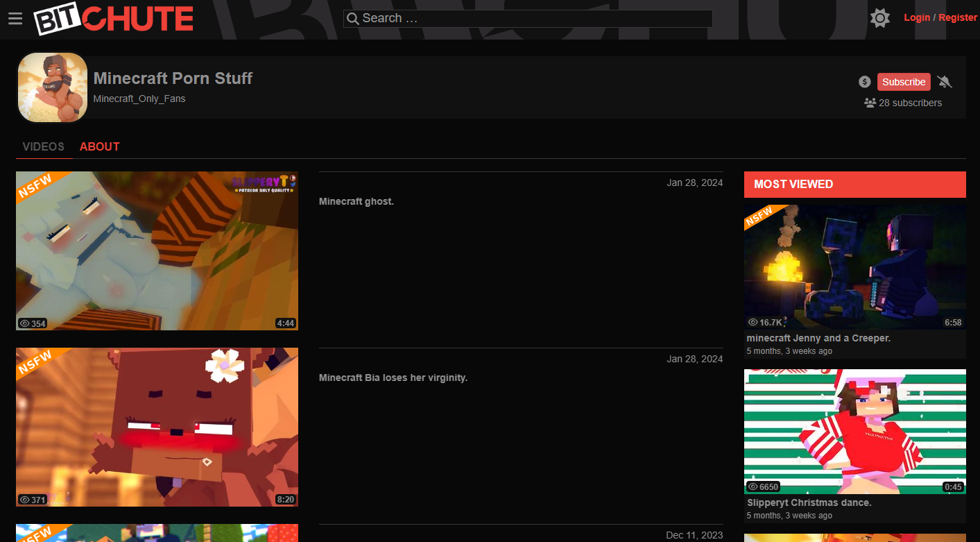Open the video thumbnail with 8:20 duration

pos(157,427)
